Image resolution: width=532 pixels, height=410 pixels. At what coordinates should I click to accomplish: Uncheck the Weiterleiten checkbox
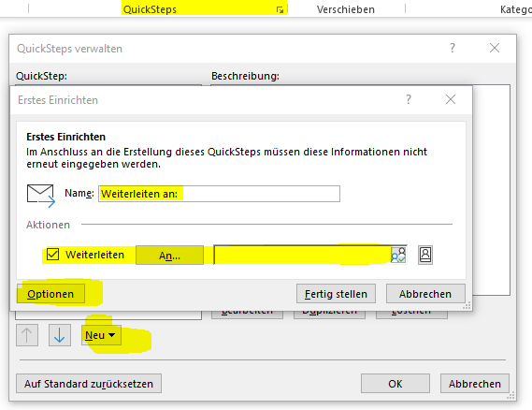click(53, 255)
